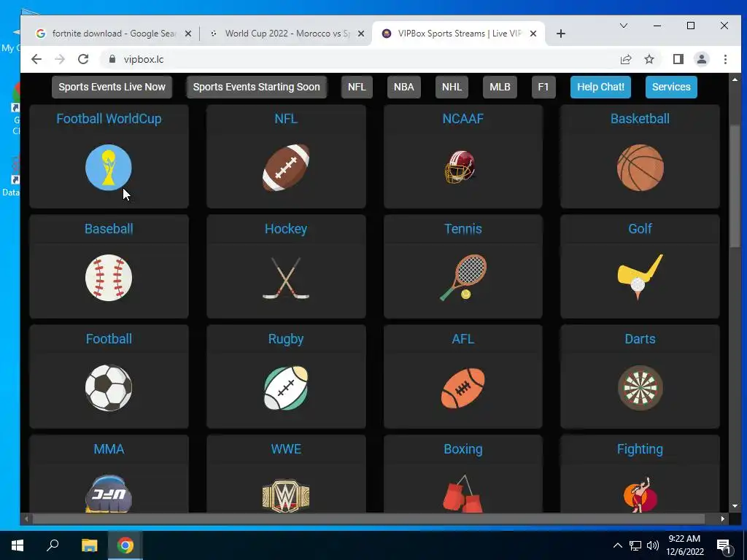Follow the Football WorldCup link

pos(109,119)
